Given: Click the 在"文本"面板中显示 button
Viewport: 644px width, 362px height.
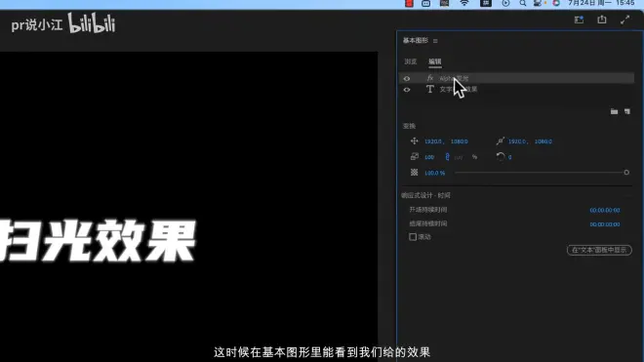Looking at the screenshot, I should pos(599,250).
